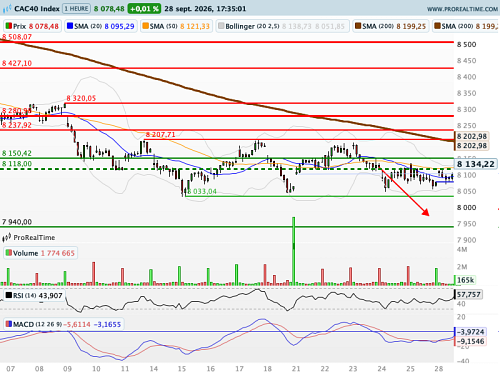Click the 8 118,00 dashed level label
This screenshot has height=375, width=500.
(x=17, y=164)
